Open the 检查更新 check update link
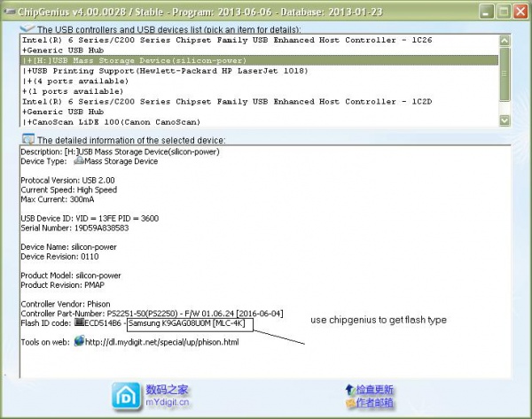 374,390
